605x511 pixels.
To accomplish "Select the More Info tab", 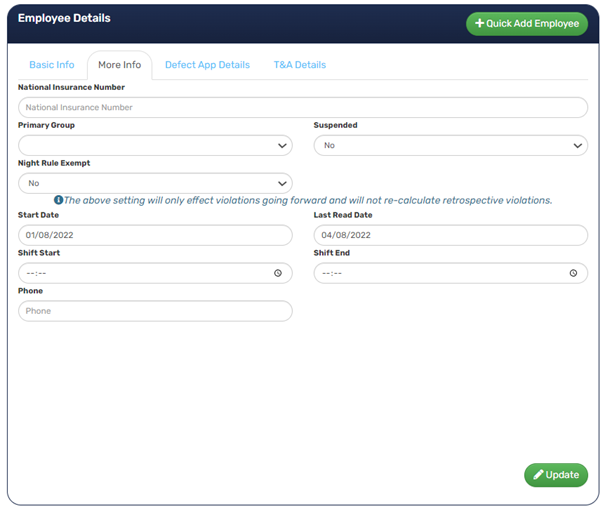I will click(x=119, y=65).
